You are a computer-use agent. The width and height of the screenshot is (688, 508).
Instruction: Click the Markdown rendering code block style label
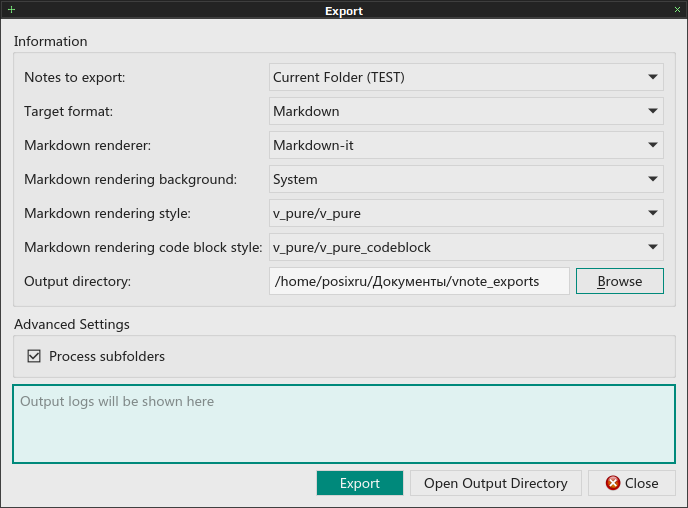point(143,247)
